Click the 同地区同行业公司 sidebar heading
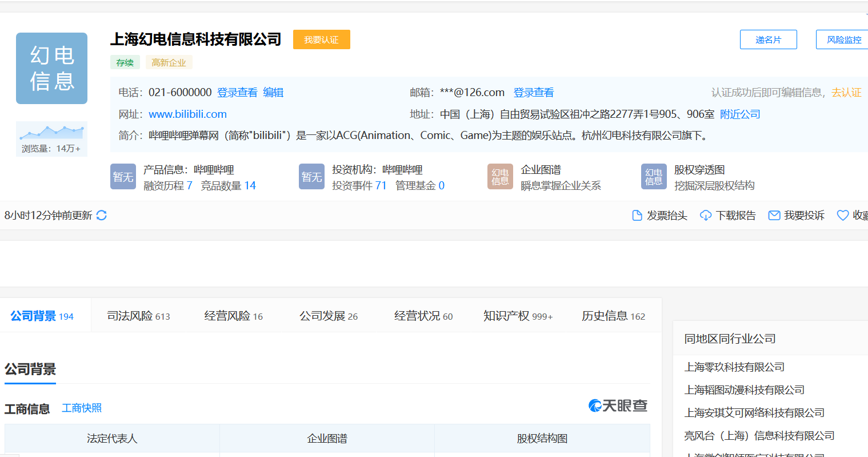This screenshot has height=457, width=868. pos(730,339)
